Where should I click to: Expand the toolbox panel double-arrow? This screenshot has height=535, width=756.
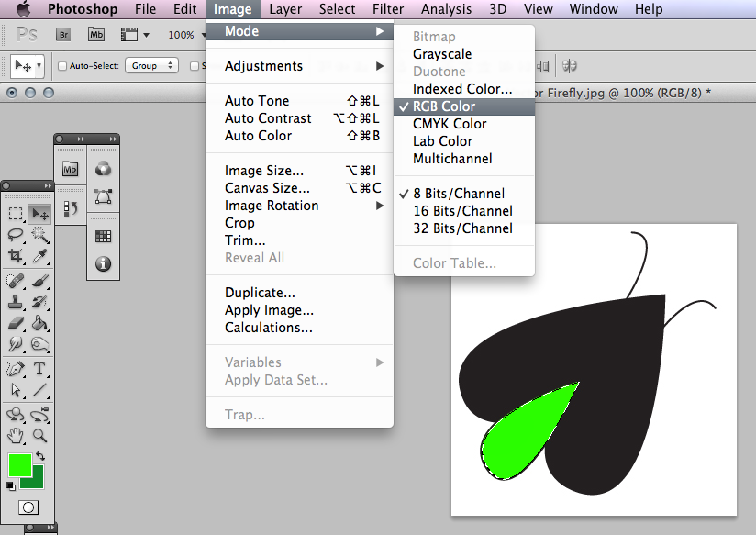(x=48, y=185)
